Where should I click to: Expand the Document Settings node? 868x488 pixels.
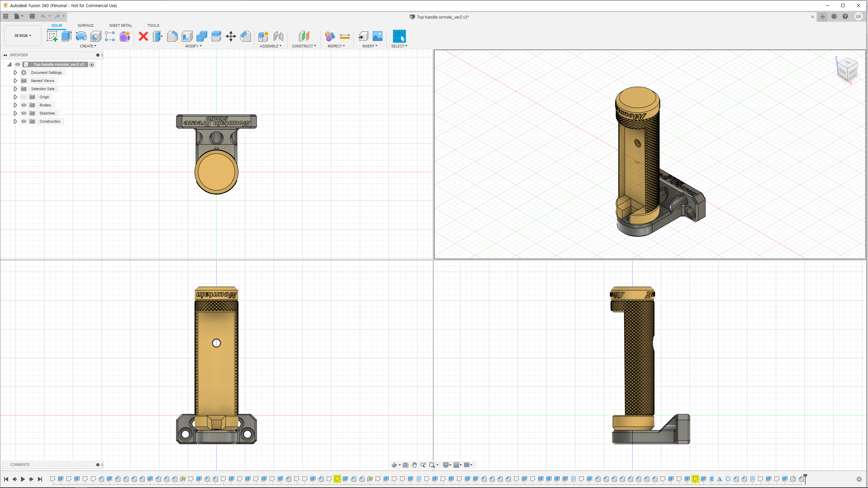tap(15, 73)
